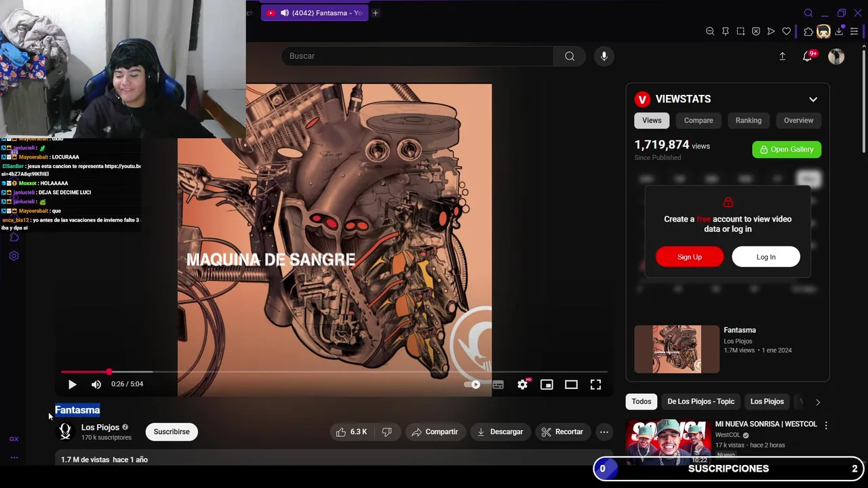This screenshot has width=868, height=488.
Task: Start voice search with microphone
Action: [604, 56]
